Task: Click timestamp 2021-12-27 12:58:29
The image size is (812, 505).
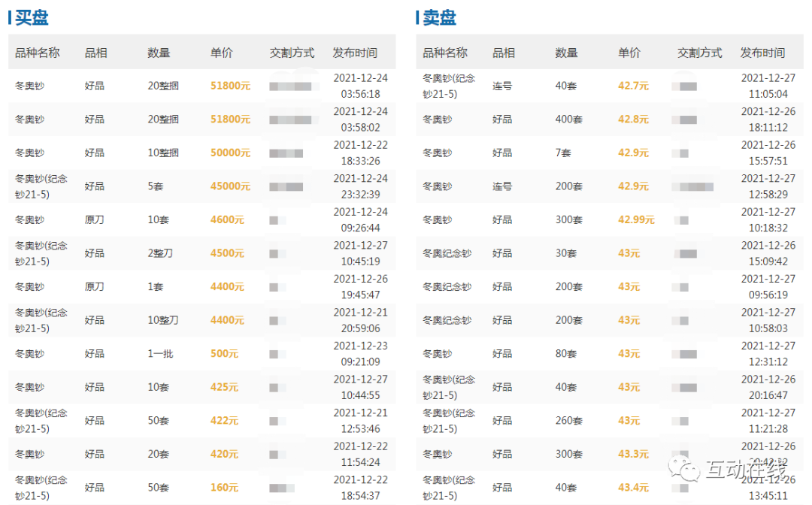Action: pyautogui.click(x=768, y=186)
